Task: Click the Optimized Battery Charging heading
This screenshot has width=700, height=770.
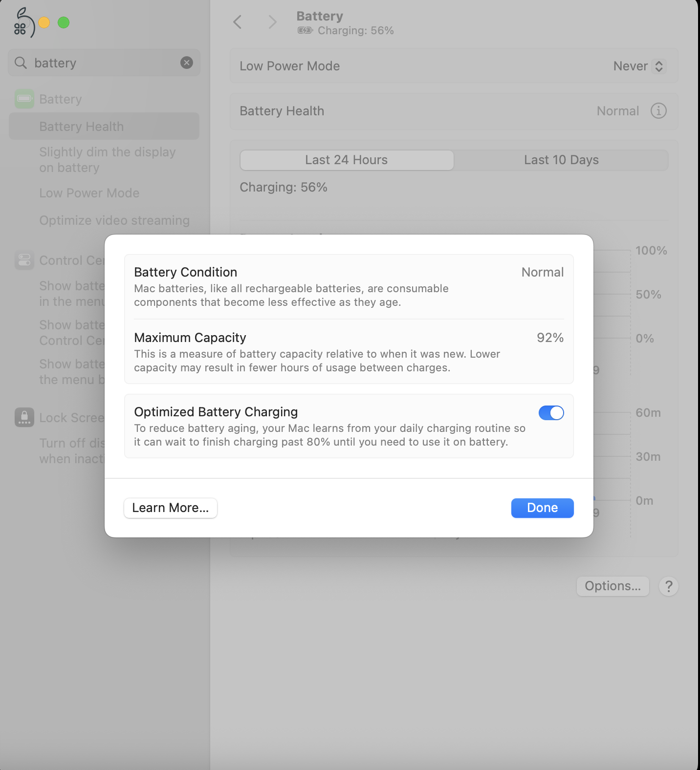Action: point(216,412)
